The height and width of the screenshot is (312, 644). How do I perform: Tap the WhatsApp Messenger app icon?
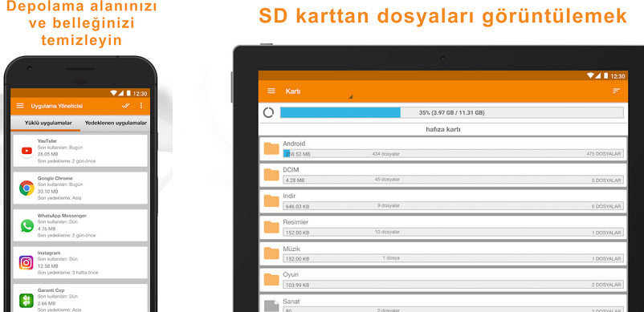point(26,225)
